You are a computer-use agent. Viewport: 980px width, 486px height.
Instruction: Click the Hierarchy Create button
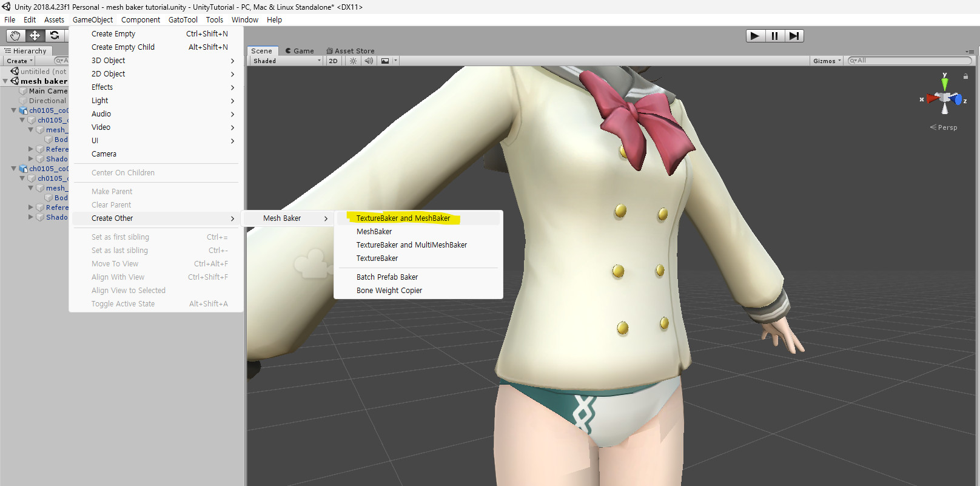click(x=19, y=61)
